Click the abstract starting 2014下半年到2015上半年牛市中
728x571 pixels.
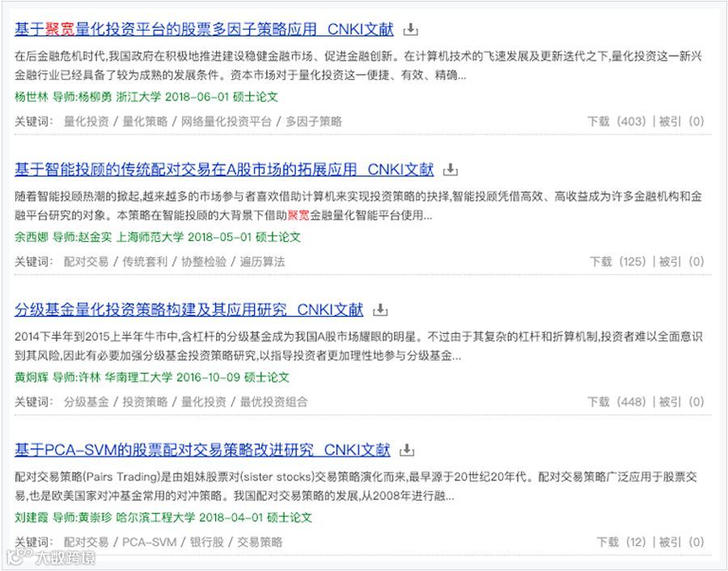click(x=358, y=346)
